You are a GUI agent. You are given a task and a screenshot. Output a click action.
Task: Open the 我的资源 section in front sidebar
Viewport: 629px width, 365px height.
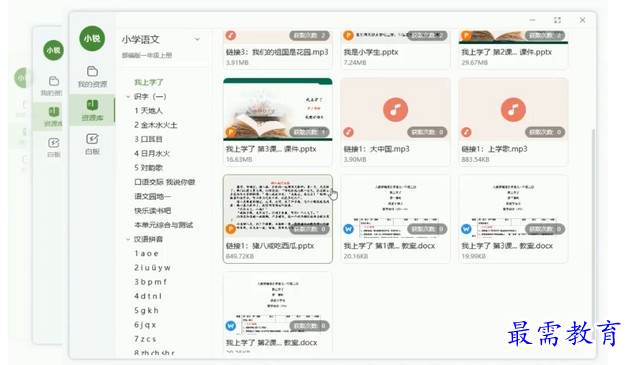point(92,76)
